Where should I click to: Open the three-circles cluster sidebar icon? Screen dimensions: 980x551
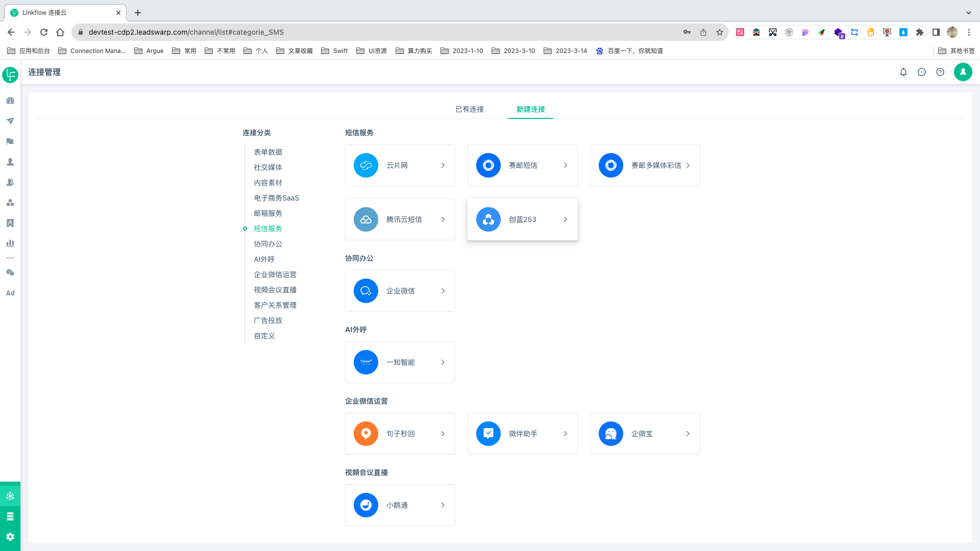(x=10, y=203)
